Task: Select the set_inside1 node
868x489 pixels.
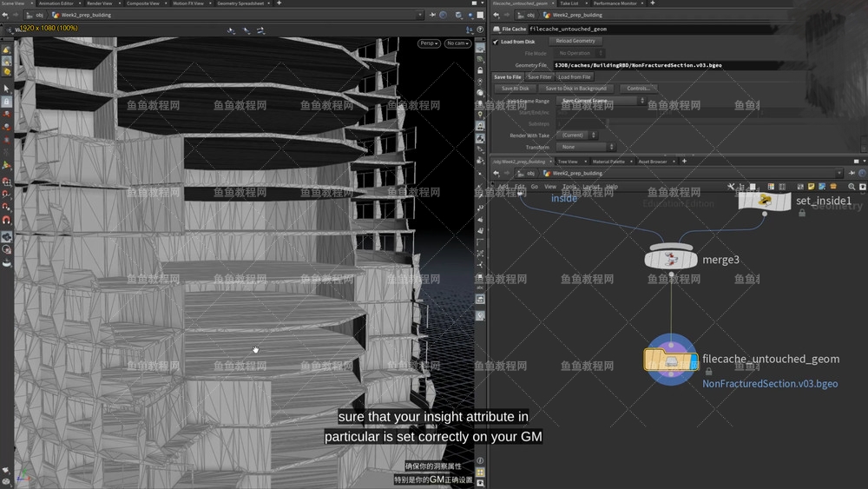Action: tap(765, 201)
